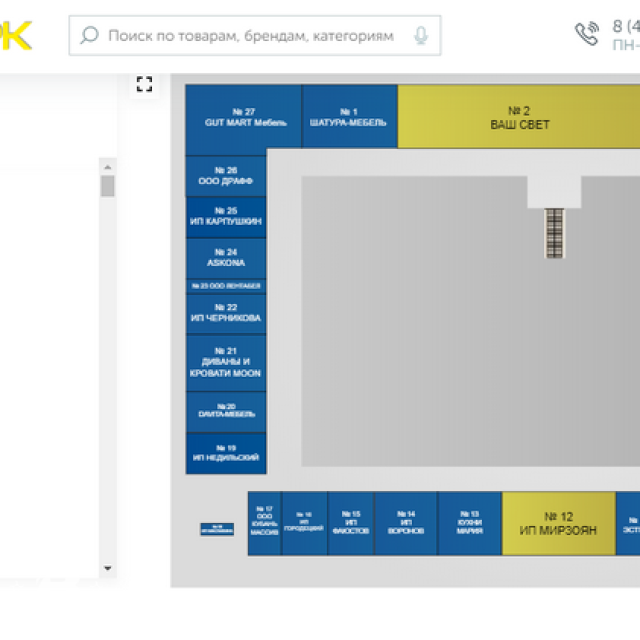Select pavilion № 20 on the map
The height and width of the screenshot is (640, 640).
(226, 412)
